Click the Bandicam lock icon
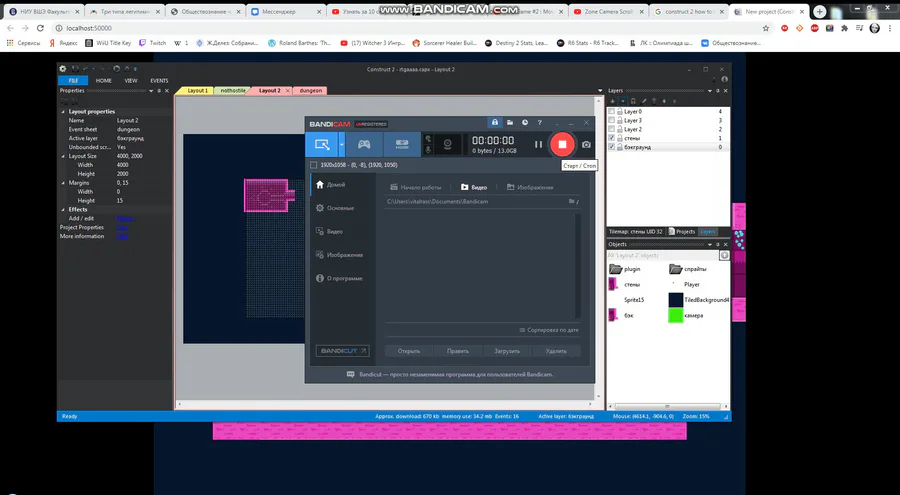 pyautogui.click(x=494, y=123)
